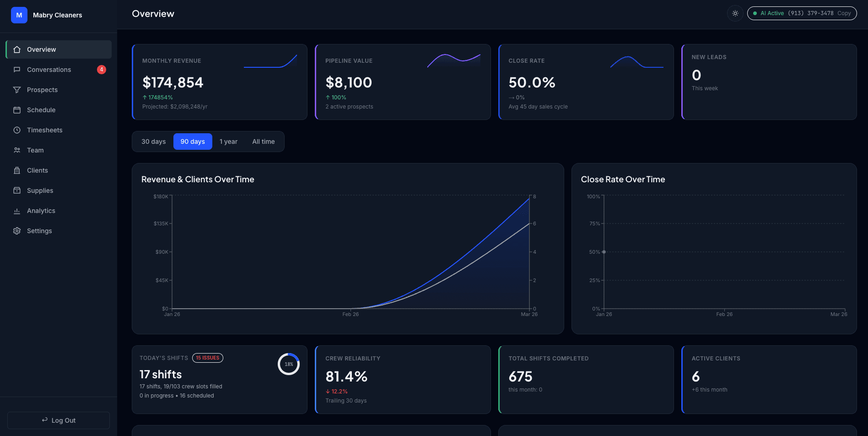Open the Conversations chat icon
868x436 pixels.
pyautogui.click(x=17, y=69)
